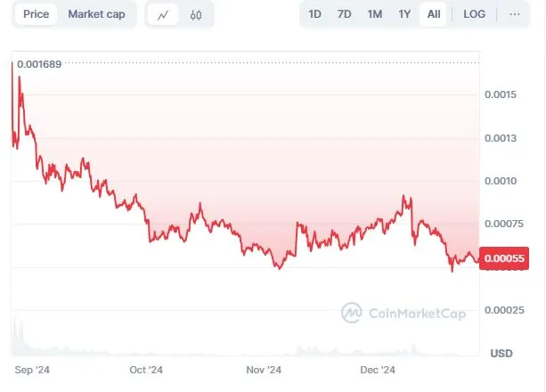Image resolution: width=546 pixels, height=392 pixels.
Task: Click the Sep '24 axis label
Action: click(x=32, y=370)
